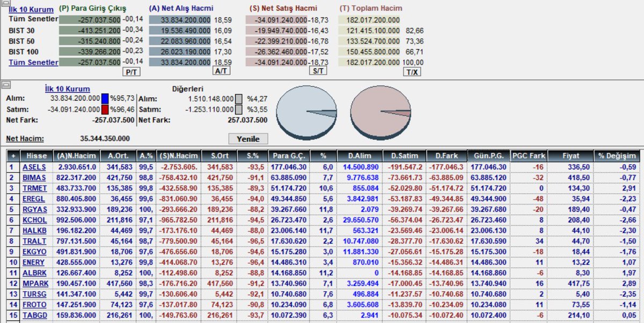Open the EREGL stock link
Screen dimensions: 644x323
[x=34, y=199]
